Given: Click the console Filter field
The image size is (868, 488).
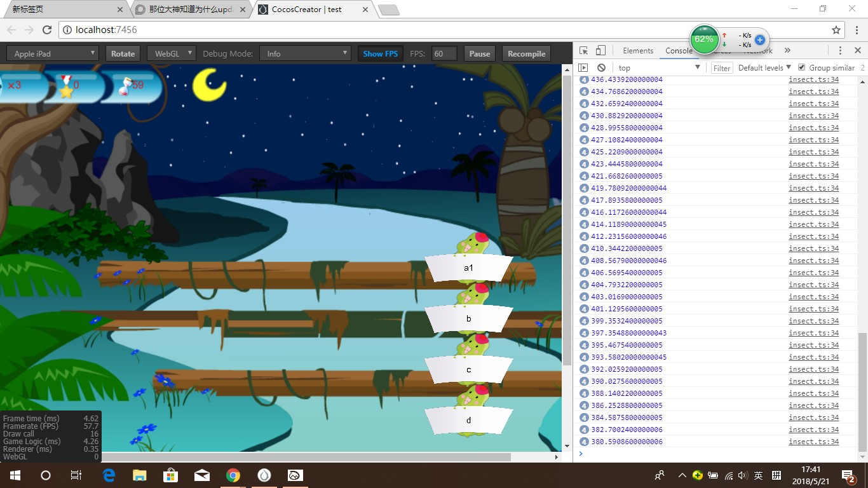Looking at the screenshot, I should [x=722, y=68].
